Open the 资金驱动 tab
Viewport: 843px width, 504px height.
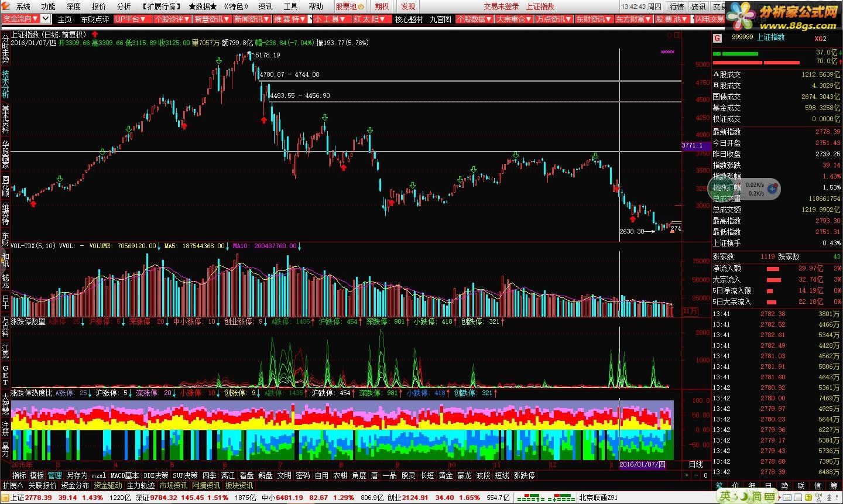coord(108,486)
